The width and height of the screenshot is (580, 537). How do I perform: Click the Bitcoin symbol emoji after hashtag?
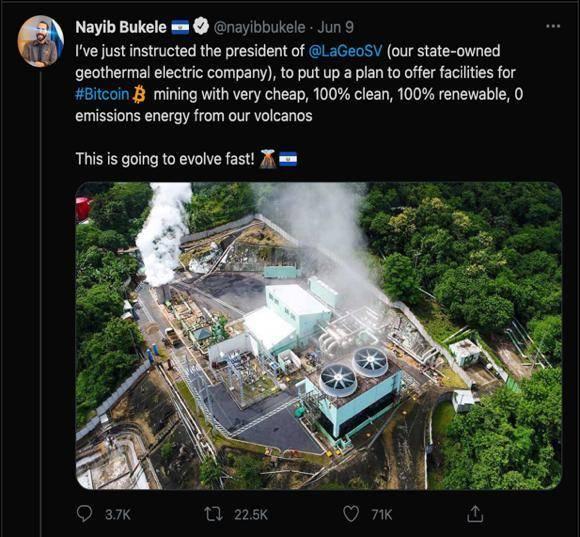[139, 94]
